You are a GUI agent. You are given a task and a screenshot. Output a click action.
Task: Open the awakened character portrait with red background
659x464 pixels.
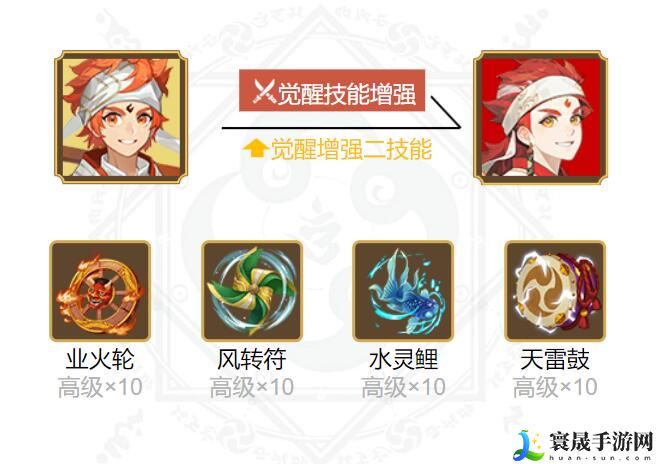(540, 117)
